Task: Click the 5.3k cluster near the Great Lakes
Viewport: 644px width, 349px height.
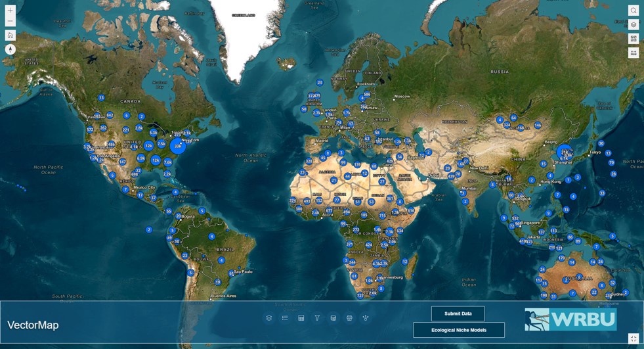Action: [x=153, y=132]
